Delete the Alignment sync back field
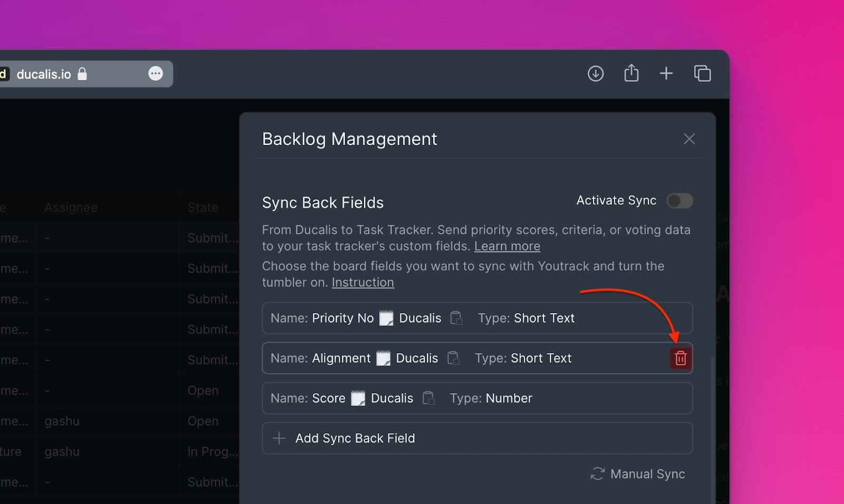The image size is (844, 504). [680, 358]
